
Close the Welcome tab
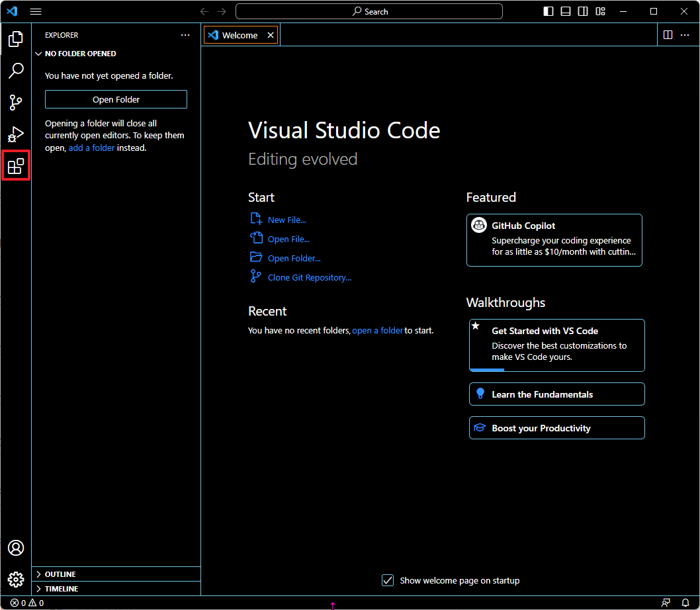[x=271, y=35]
